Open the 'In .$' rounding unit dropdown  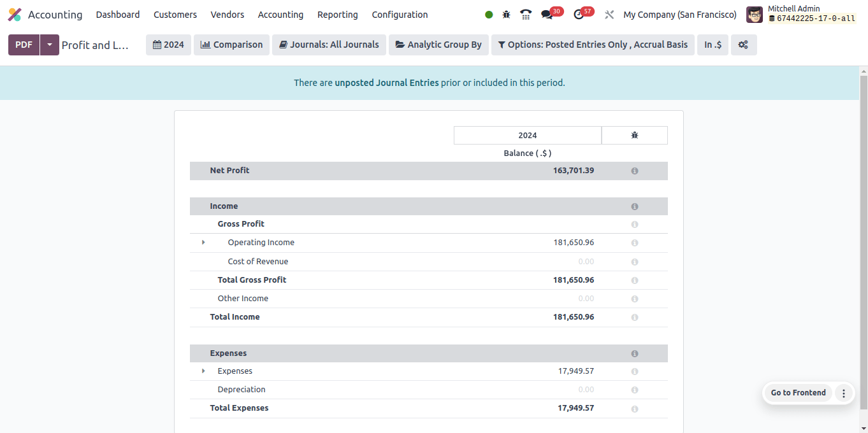tap(712, 45)
